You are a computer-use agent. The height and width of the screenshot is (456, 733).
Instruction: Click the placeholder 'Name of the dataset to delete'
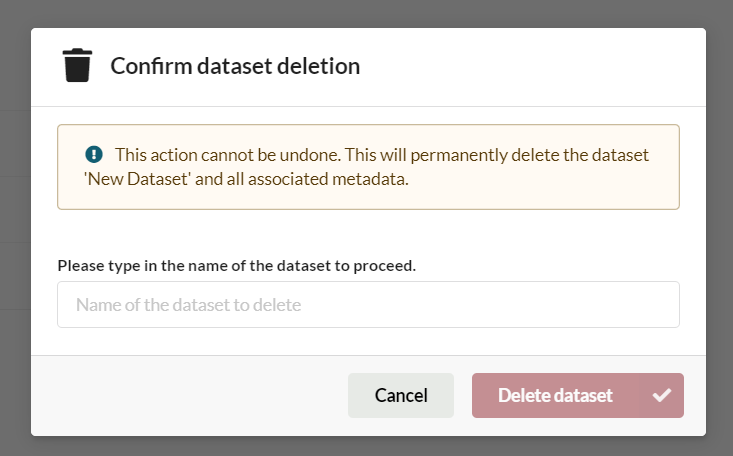point(188,304)
